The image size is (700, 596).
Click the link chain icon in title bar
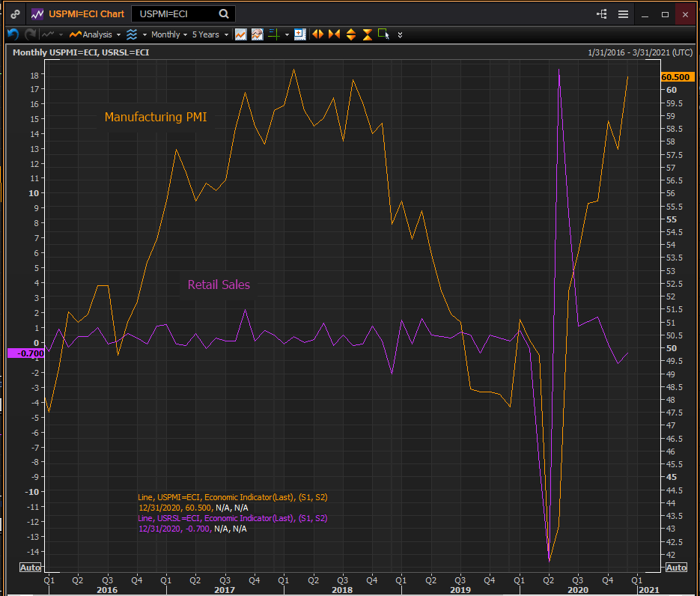point(15,13)
